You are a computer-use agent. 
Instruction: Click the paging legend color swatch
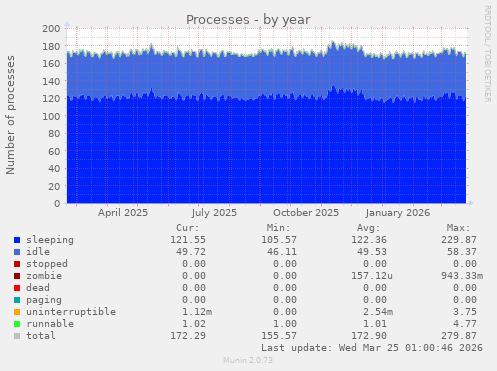[17, 300]
